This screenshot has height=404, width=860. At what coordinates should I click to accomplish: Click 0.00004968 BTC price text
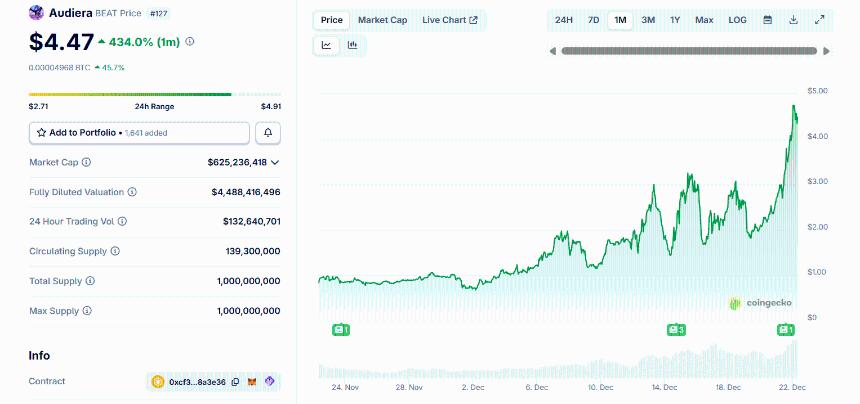[59, 67]
